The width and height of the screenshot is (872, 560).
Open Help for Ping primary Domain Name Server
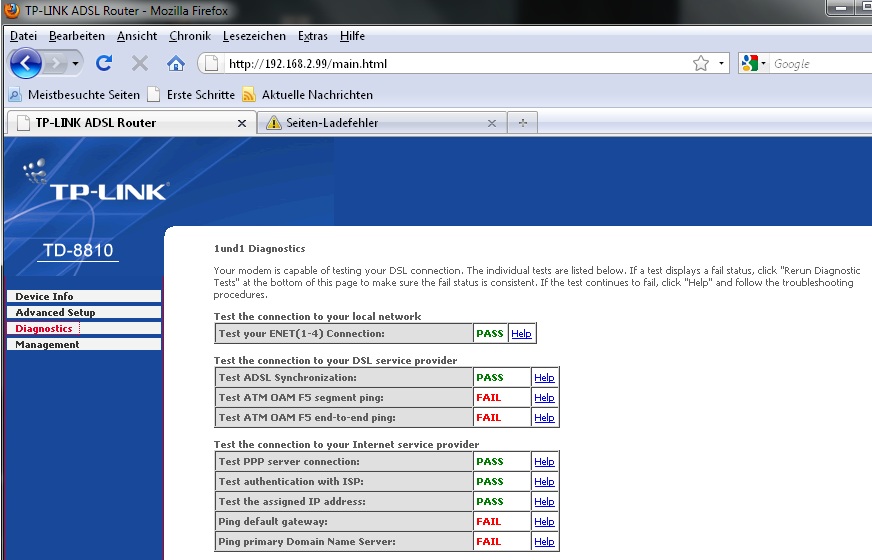(x=544, y=542)
